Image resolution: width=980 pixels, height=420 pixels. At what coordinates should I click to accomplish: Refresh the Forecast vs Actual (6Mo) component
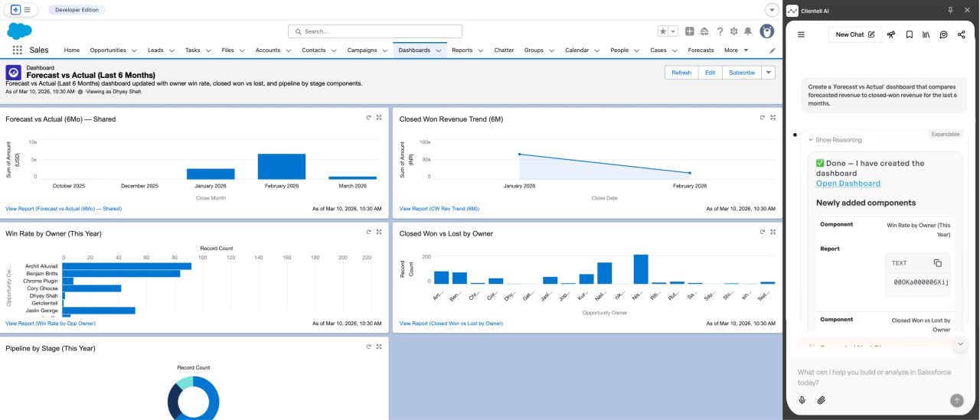(x=368, y=118)
